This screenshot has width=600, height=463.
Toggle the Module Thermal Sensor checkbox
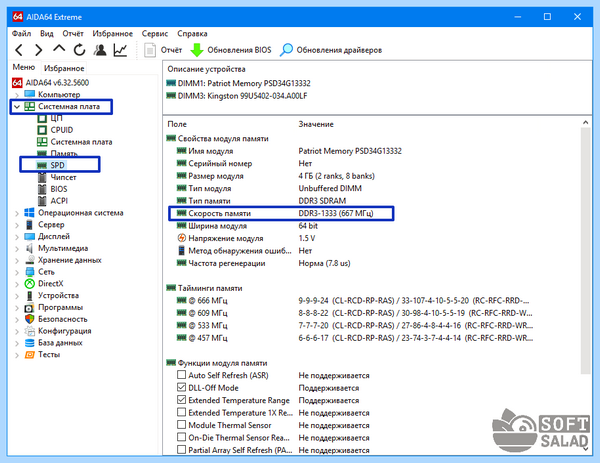click(x=181, y=425)
